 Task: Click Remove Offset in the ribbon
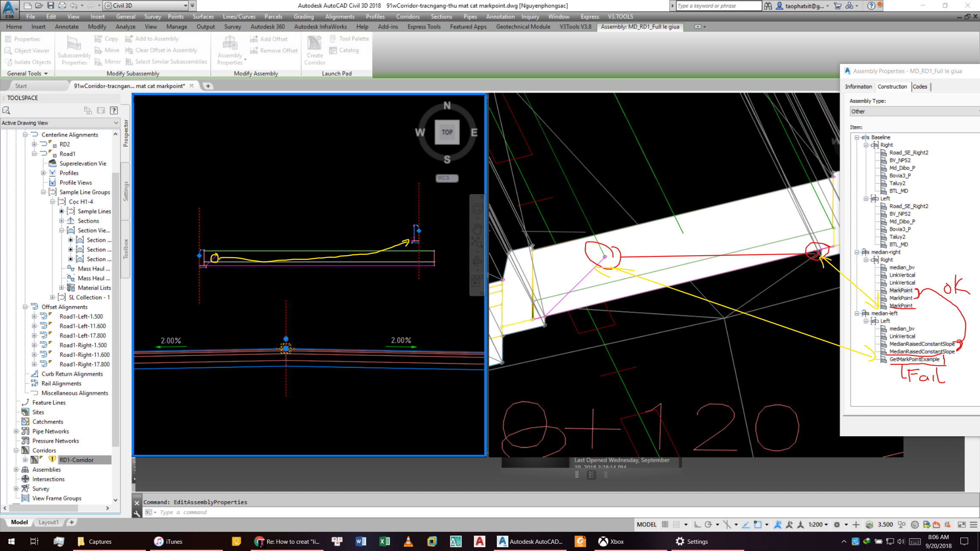pos(277,50)
